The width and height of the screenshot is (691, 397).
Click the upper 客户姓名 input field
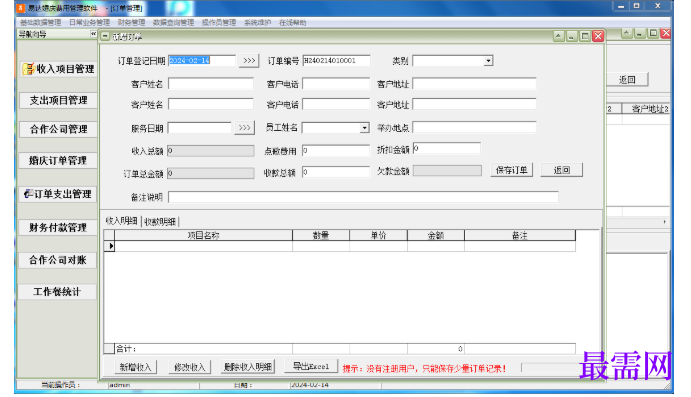pos(211,84)
